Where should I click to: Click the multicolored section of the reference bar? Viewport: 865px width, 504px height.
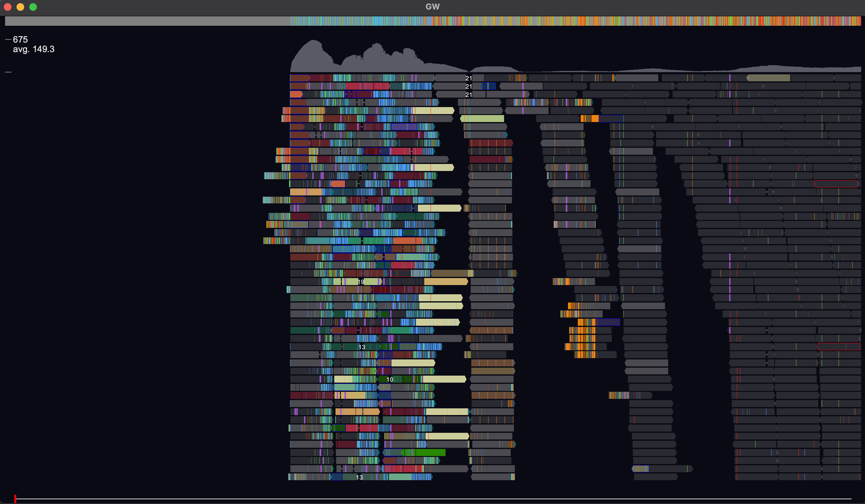click(575, 21)
